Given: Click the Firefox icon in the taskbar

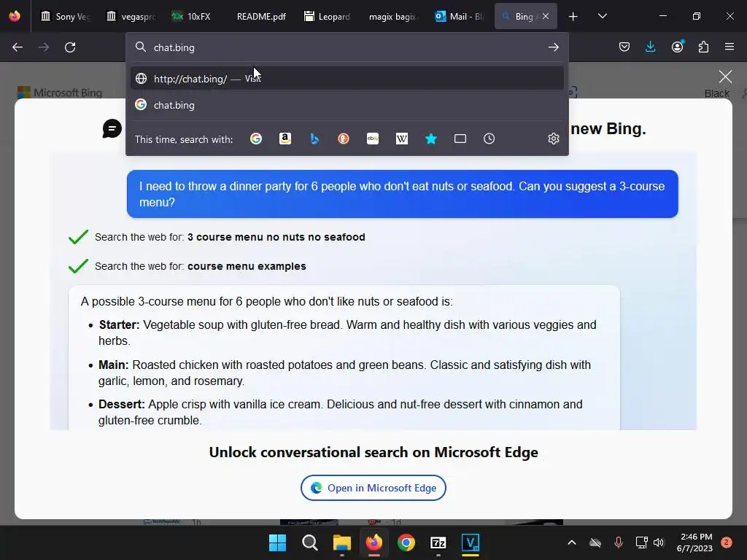Looking at the screenshot, I should tap(374, 542).
